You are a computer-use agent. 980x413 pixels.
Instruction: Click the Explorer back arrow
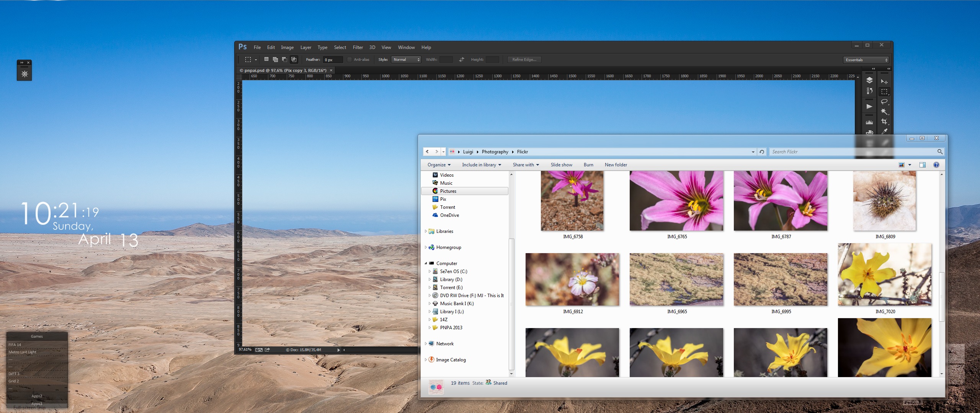(427, 152)
